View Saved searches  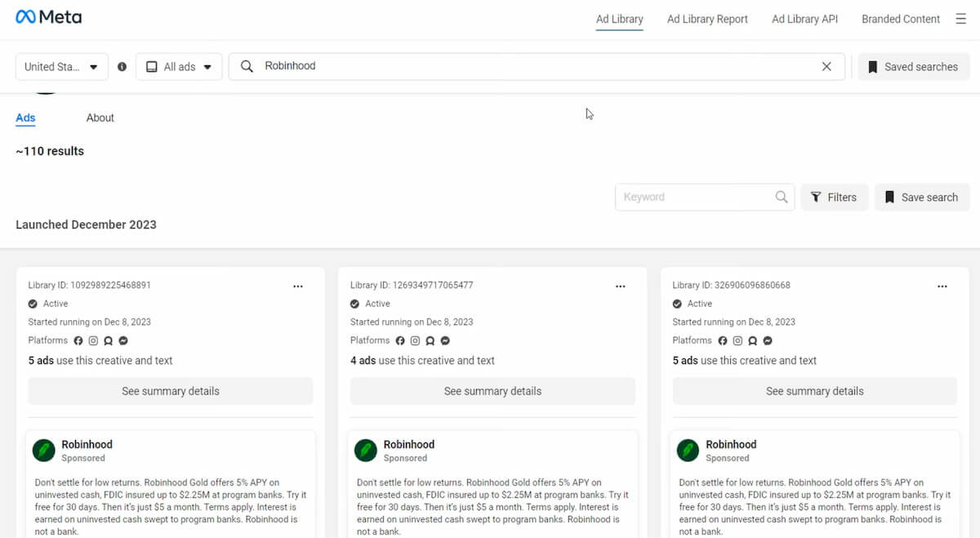[913, 66]
